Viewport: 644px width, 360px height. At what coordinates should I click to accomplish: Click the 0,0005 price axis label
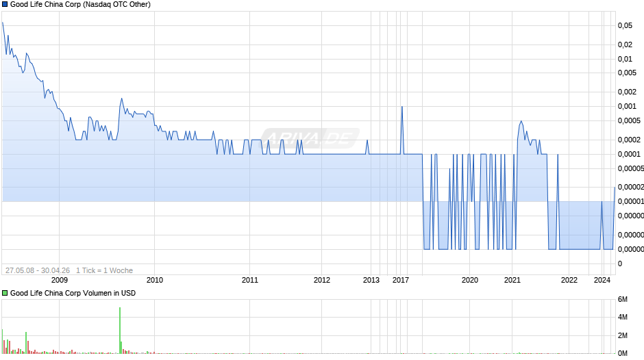point(629,120)
